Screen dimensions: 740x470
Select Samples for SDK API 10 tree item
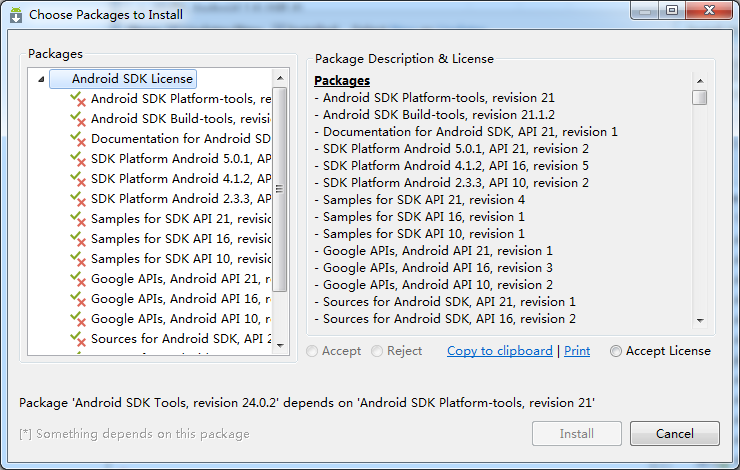click(181, 259)
